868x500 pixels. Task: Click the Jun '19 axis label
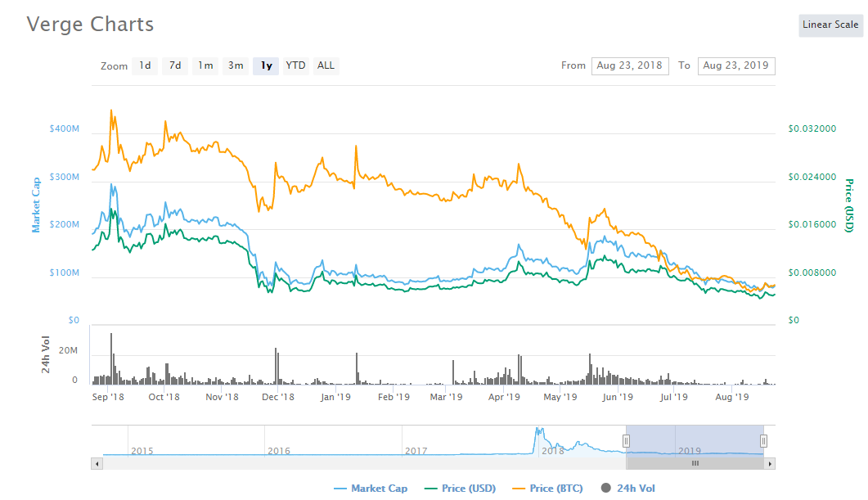(618, 397)
